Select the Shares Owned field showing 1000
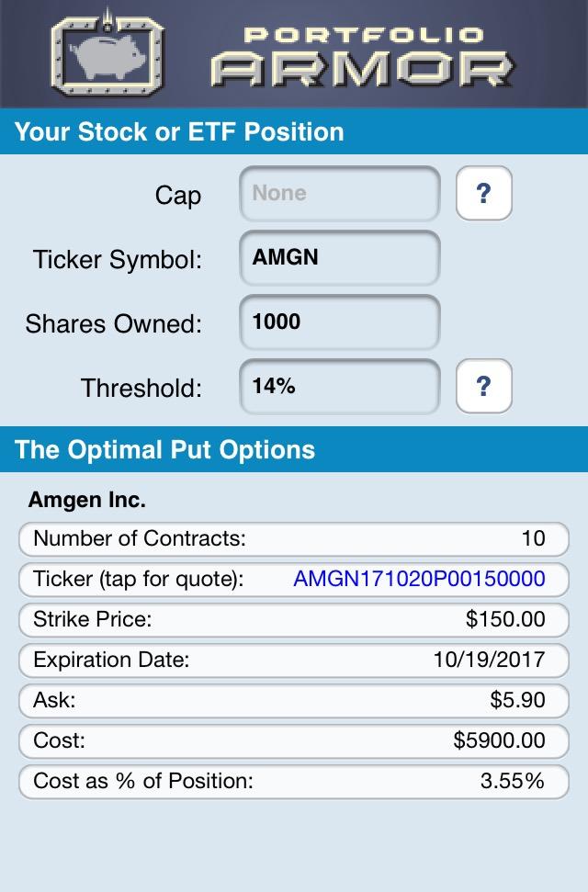Screen dimensions: 588x892 coord(340,322)
